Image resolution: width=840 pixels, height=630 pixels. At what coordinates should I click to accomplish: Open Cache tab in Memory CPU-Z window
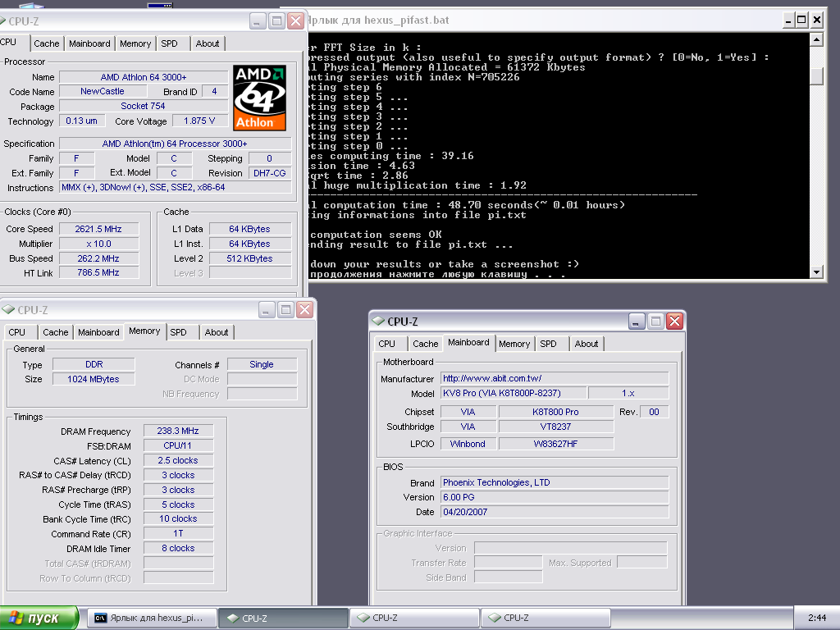click(x=56, y=332)
